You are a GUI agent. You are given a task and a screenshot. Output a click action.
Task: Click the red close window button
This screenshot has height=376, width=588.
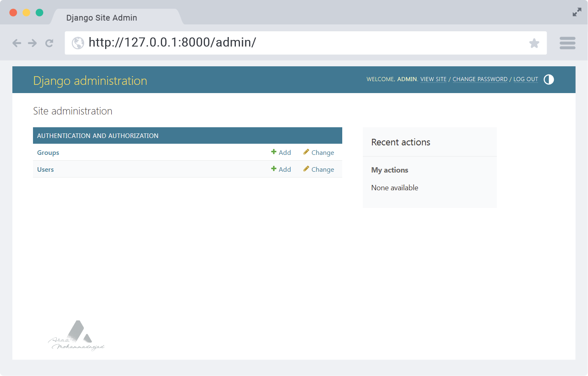click(x=13, y=12)
